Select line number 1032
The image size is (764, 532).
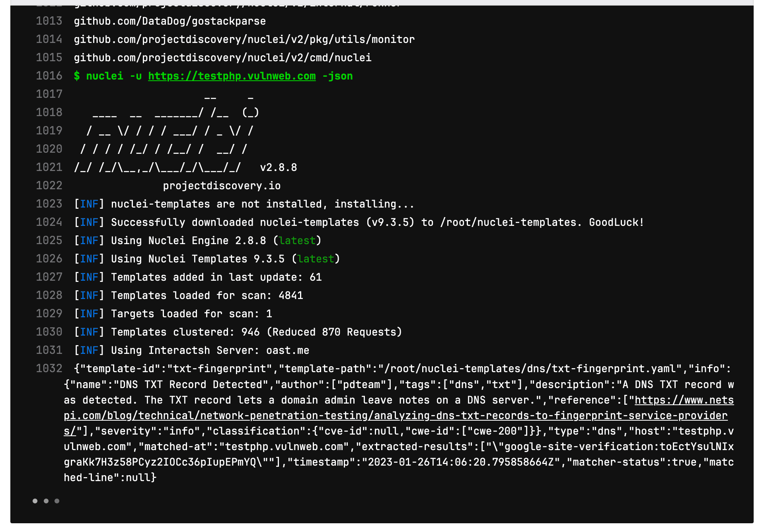click(49, 369)
